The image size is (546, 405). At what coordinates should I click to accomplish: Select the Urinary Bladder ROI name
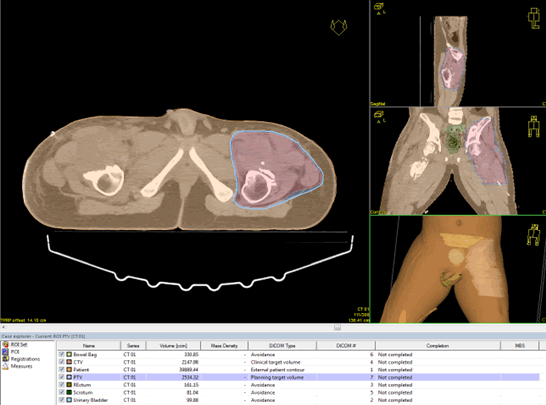pyautogui.click(x=91, y=400)
